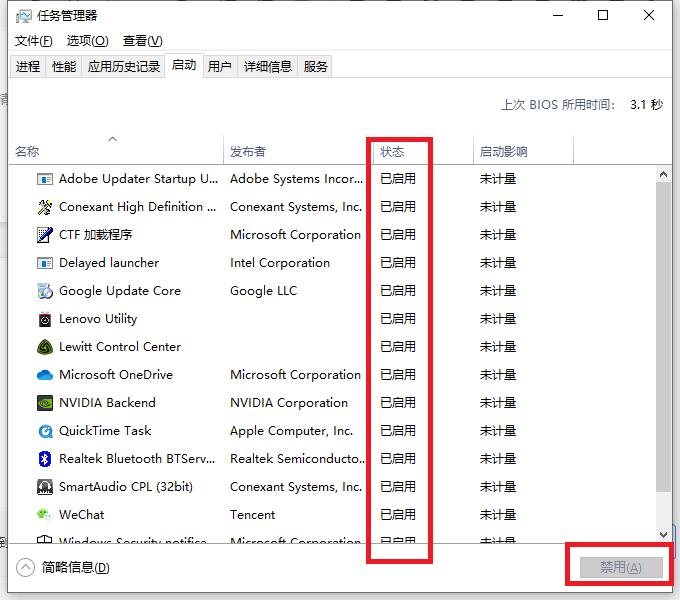Image resolution: width=680 pixels, height=600 pixels.
Task: Switch to the 用户 tab
Action: click(x=219, y=66)
